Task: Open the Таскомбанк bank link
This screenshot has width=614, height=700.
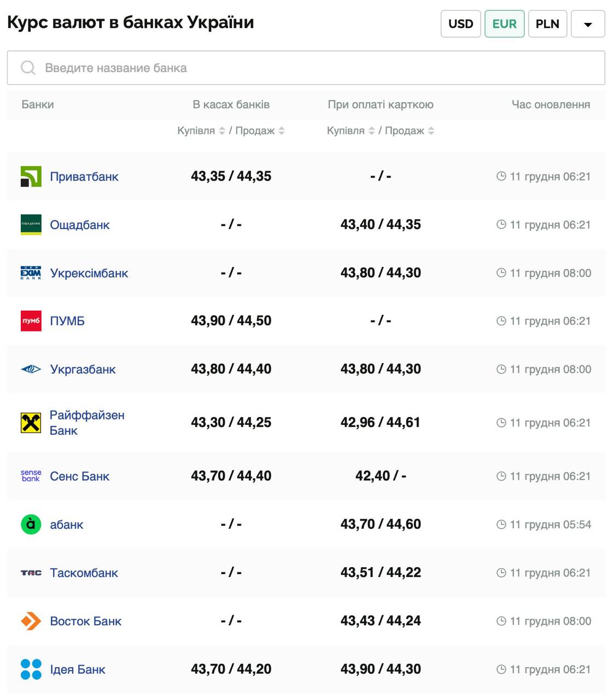Action: click(x=84, y=573)
